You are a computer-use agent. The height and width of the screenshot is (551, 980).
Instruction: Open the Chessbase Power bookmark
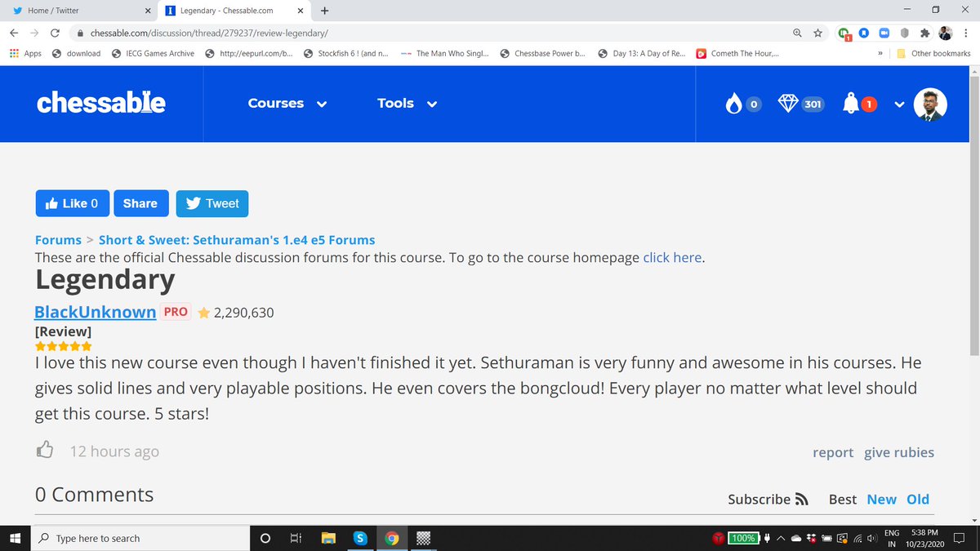(543, 53)
